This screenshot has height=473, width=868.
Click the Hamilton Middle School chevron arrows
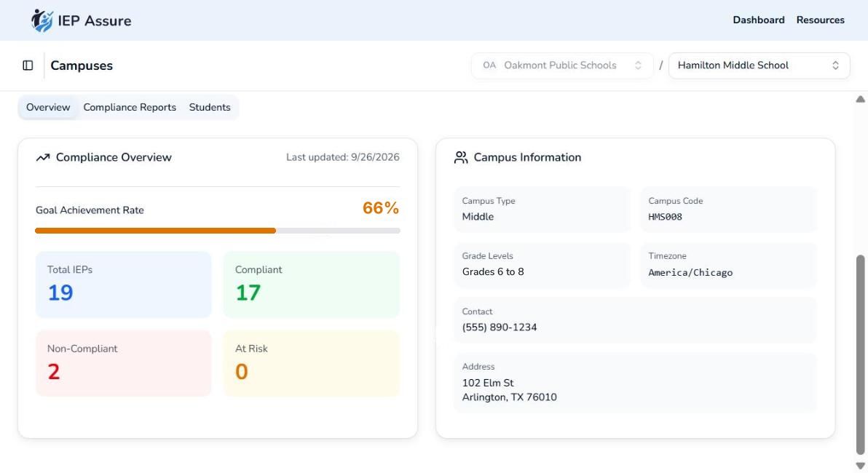(835, 65)
